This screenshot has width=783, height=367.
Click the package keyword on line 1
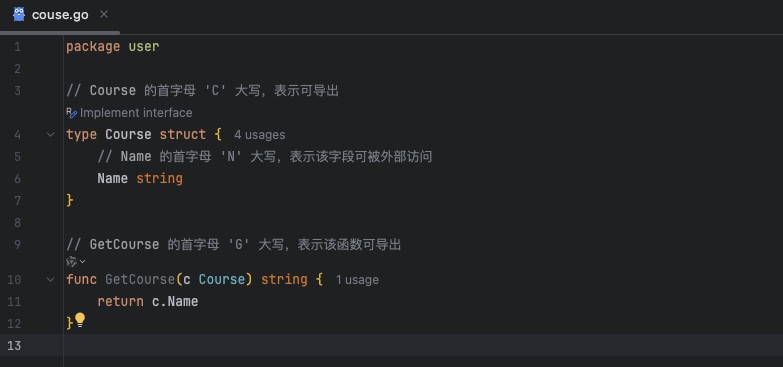tap(93, 47)
